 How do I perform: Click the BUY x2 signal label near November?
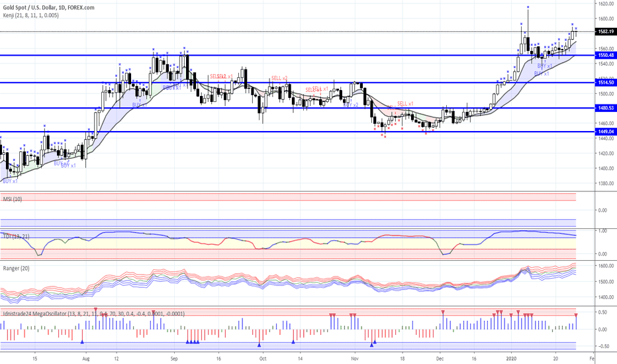coord(351,105)
